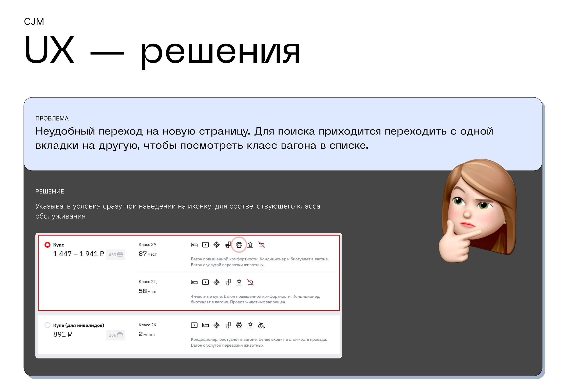Screen dimensions: 566x392
Task: Click the crossed-out red icon in Класс 2А
Action: tap(261, 245)
